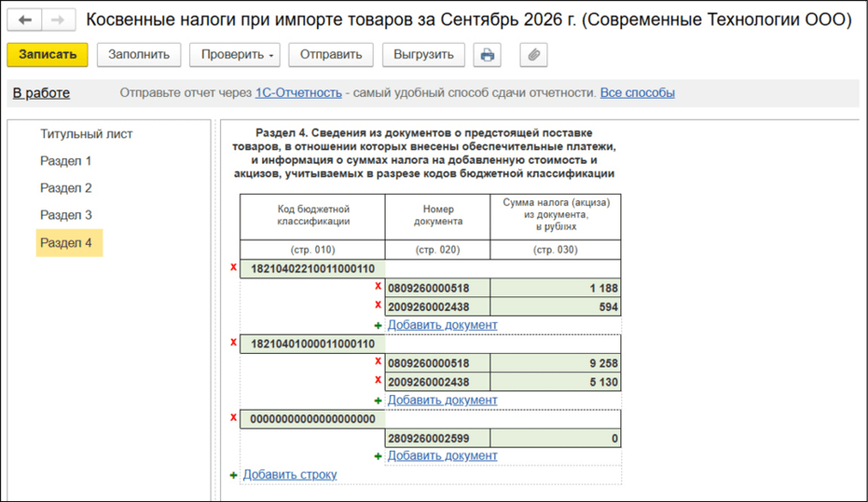This screenshot has width=868, height=502.
Task: Click green plus under document 594 row
Action: point(378,326)
